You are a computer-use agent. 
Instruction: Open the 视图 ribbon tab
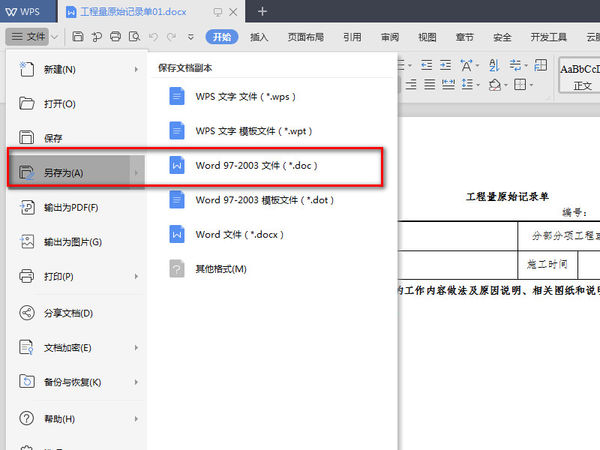(x=427, y=37)
